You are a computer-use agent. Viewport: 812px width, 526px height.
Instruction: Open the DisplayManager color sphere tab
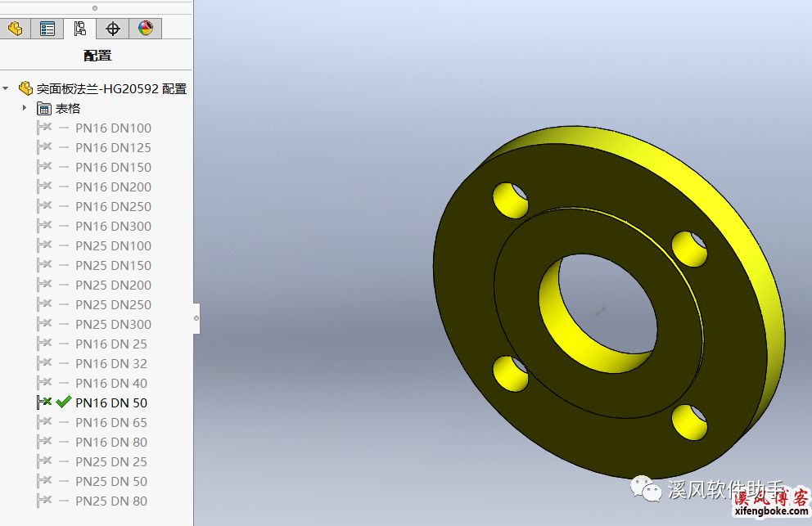[x=146, y=29]
